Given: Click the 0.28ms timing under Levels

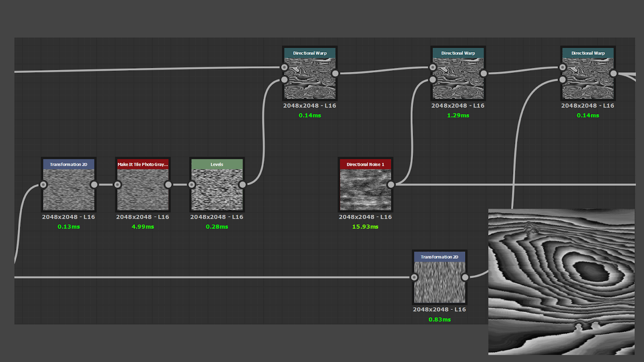Looking at the screenshot, I should [x=217, y=227].
